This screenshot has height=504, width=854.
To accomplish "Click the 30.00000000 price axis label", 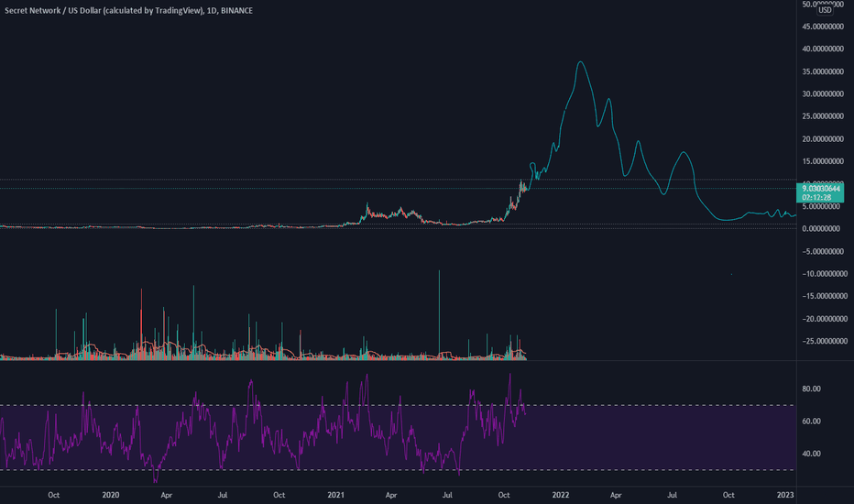I will point(823,93).
